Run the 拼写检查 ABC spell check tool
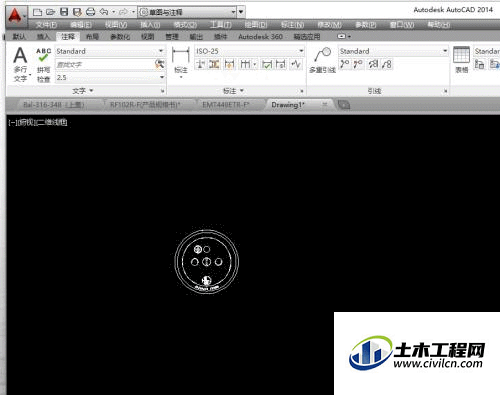 43,65
